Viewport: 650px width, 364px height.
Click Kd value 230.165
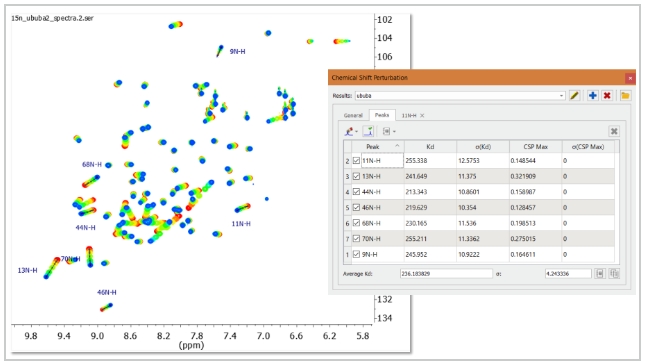pyautogui.click(x=416, y=223)
